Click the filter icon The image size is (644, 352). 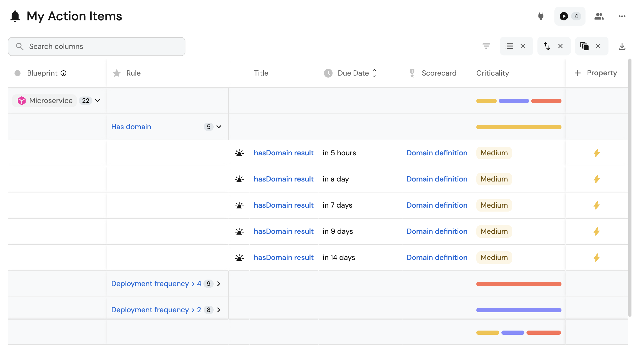point(486,46)
